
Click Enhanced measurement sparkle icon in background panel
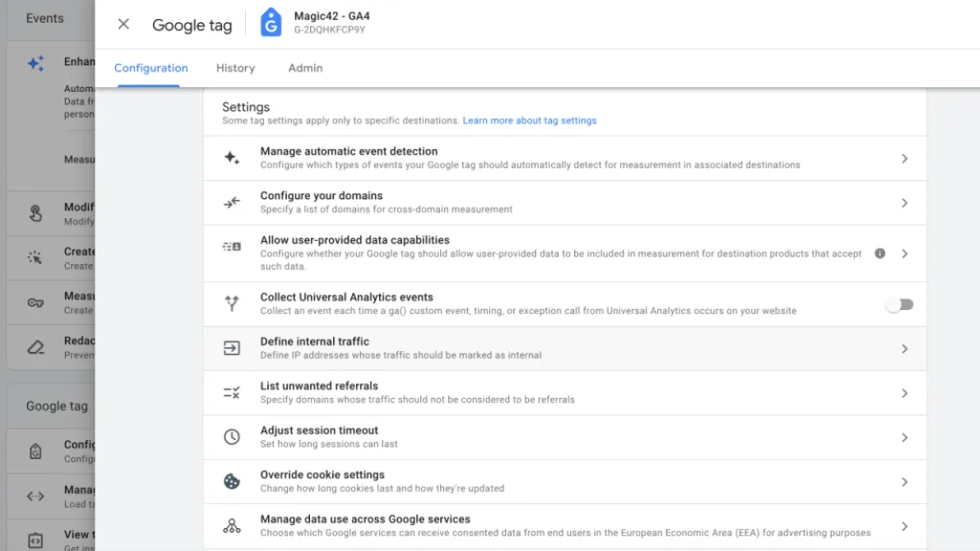point(35,63)
